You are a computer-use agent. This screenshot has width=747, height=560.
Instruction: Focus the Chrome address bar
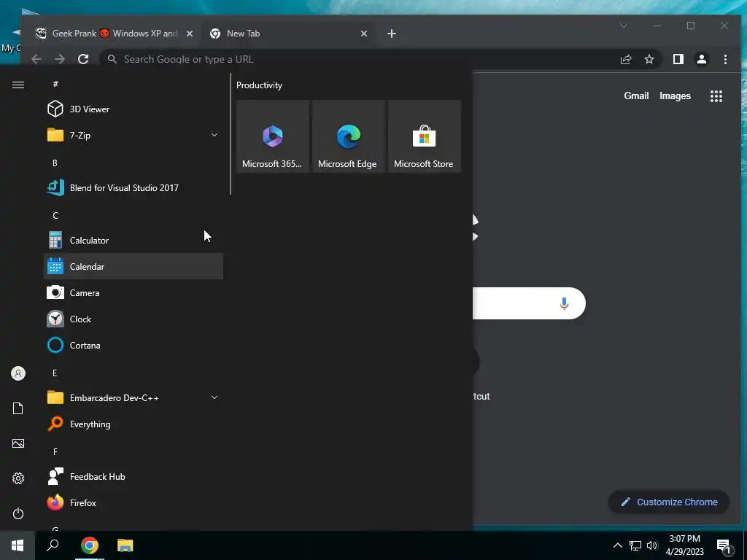click(362, 59)
